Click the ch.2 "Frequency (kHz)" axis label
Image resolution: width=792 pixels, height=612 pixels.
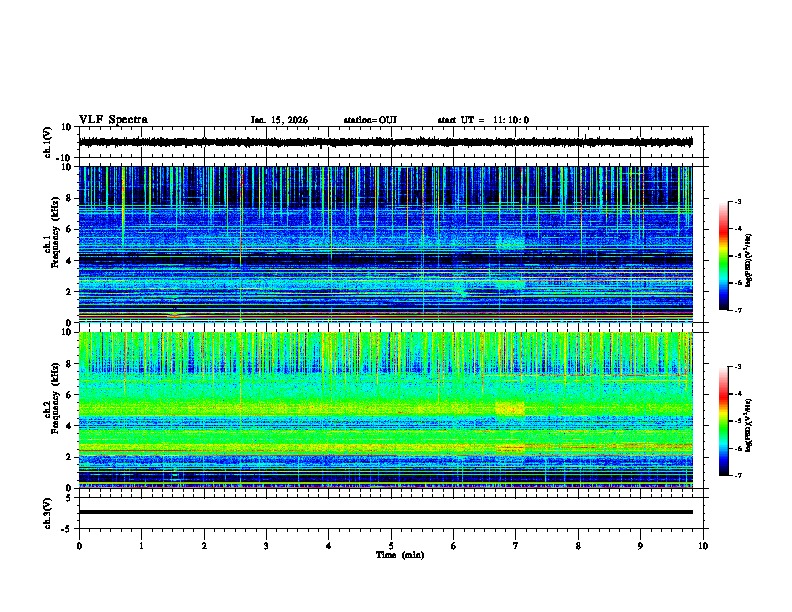coord(55,398)
